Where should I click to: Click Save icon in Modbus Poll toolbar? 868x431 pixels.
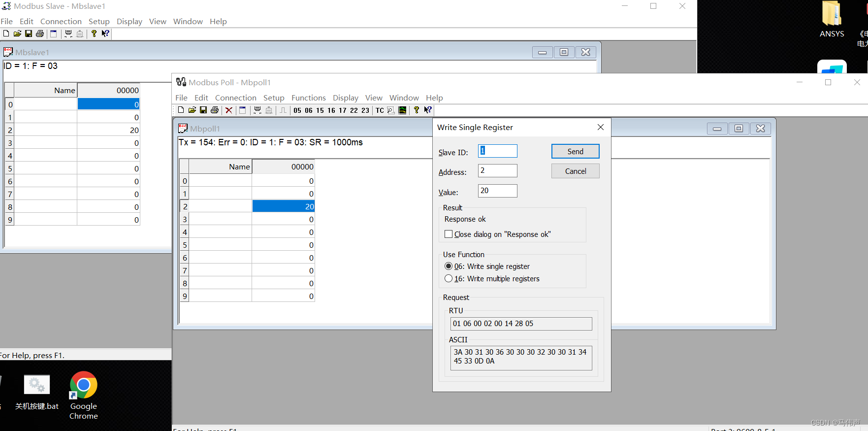pos(203,110)
